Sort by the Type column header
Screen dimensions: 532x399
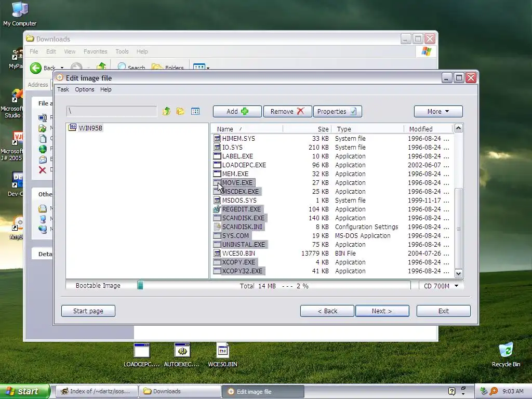[367, 129]
